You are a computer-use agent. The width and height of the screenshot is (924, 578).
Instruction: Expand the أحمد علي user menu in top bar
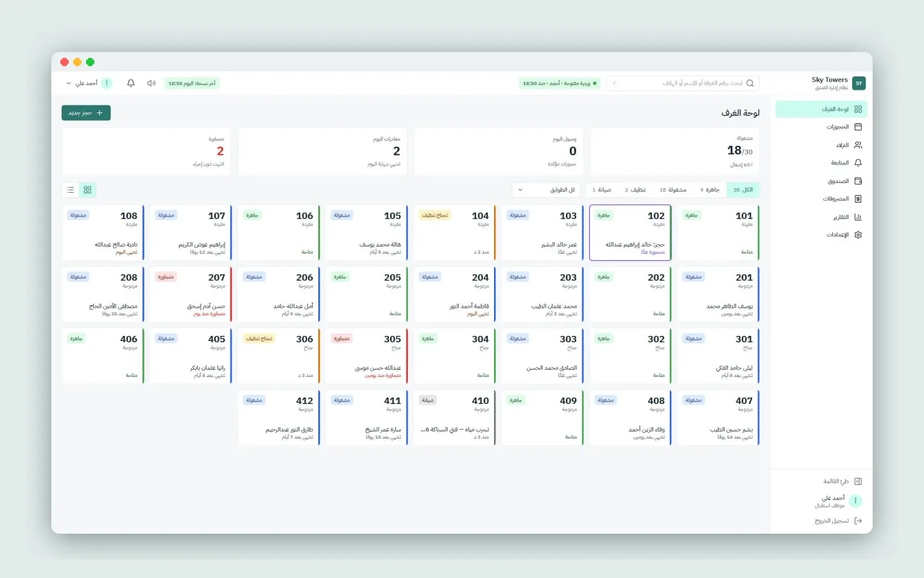click(x=89, y=83)
